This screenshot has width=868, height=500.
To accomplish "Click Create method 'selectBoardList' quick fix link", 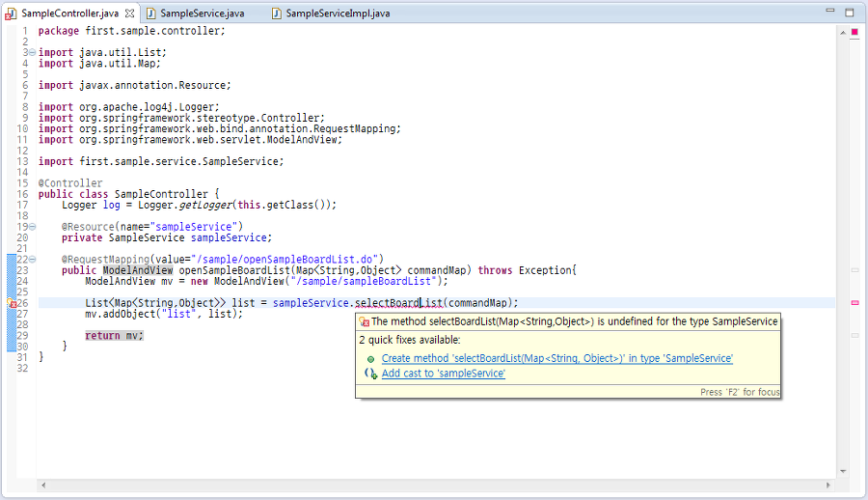I will [556, 359].
